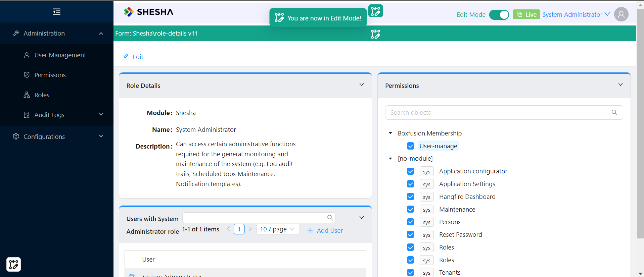Click the users table search icon
644x277 pixels.
pyautogui.click(x=330, y=218)
